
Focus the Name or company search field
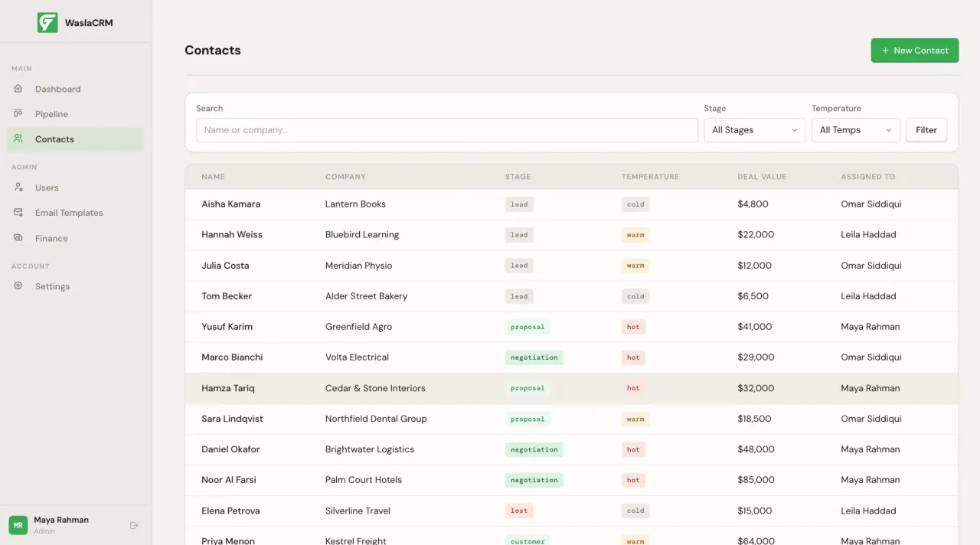coord(447,130)
